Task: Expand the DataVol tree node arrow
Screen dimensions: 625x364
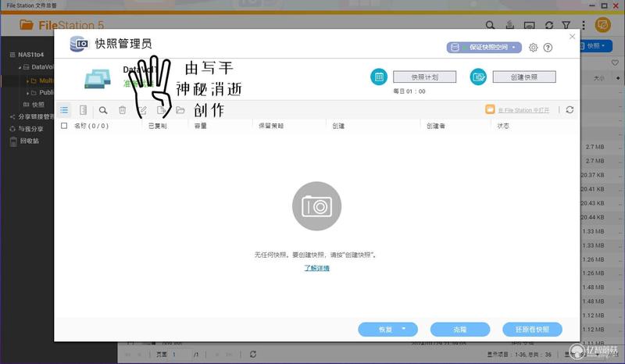Action: 20,67
